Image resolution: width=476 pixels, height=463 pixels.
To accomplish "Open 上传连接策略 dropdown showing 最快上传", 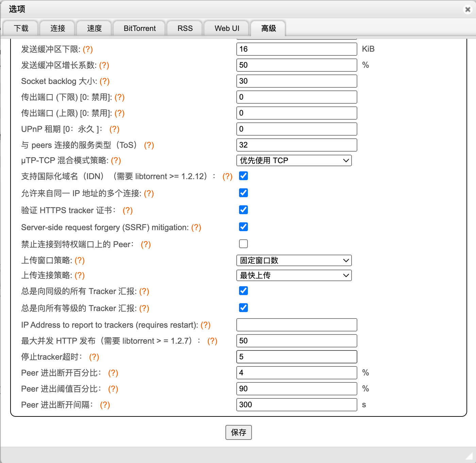I will 294,275.
